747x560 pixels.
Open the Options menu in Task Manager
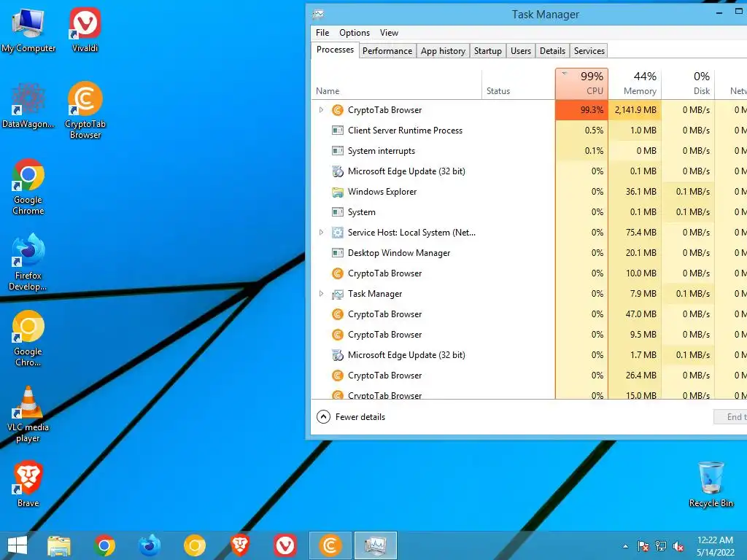pyautogui.click(x=355, y=33)
